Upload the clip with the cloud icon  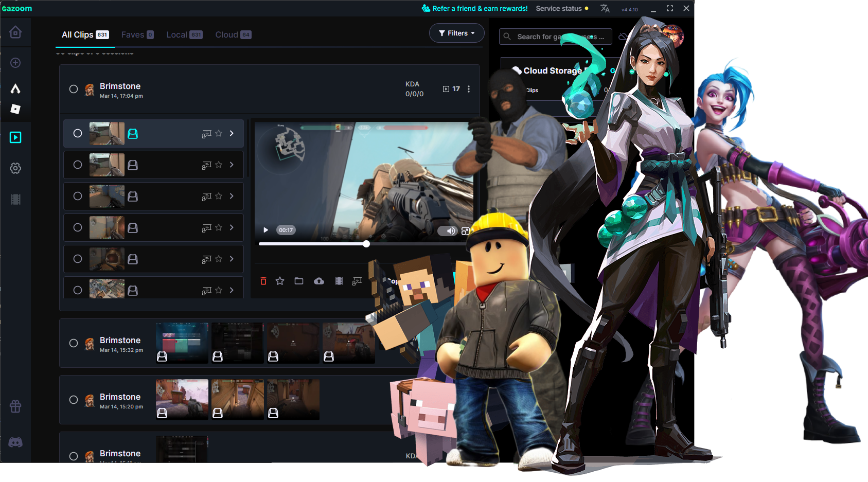click(x=319, y=281)
